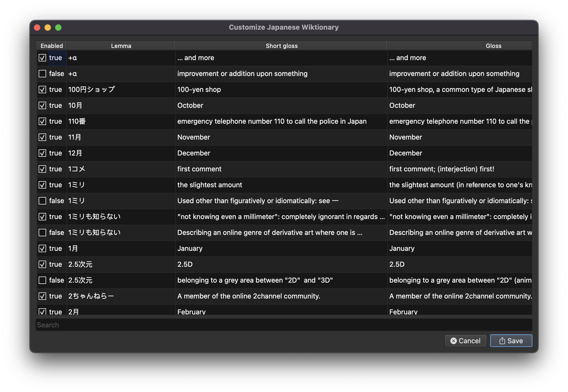
Task: Select the 'first comment' short gloss cell
Action: [199, 169]
